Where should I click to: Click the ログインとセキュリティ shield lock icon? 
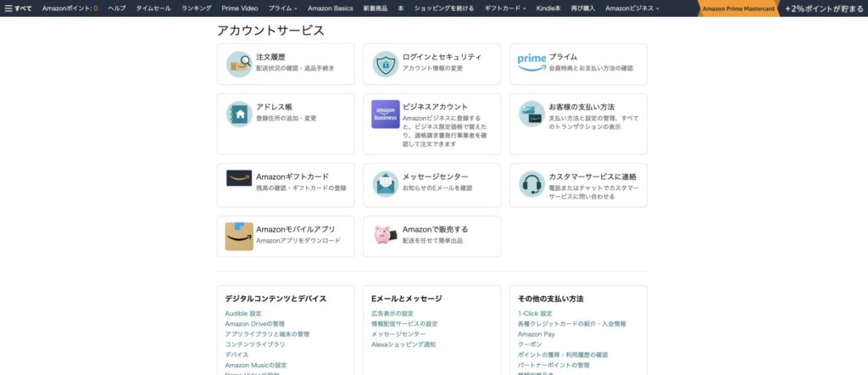(386, 64)
